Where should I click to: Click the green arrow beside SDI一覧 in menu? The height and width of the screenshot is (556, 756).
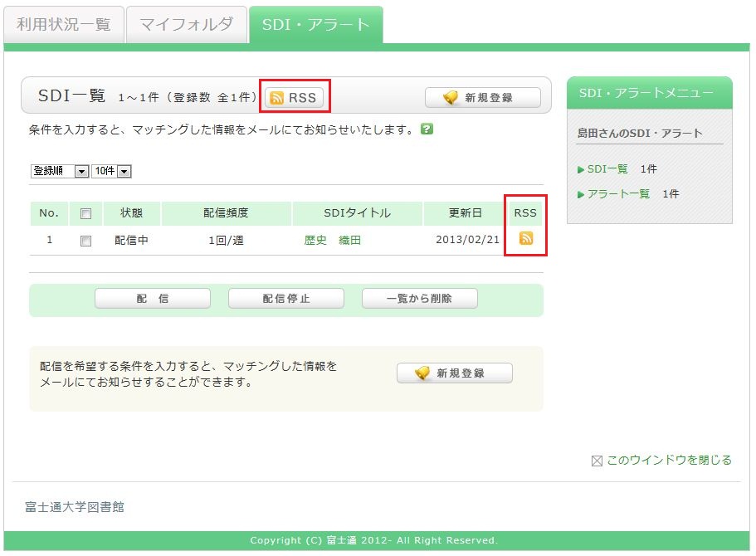click(x=581, y=169)
